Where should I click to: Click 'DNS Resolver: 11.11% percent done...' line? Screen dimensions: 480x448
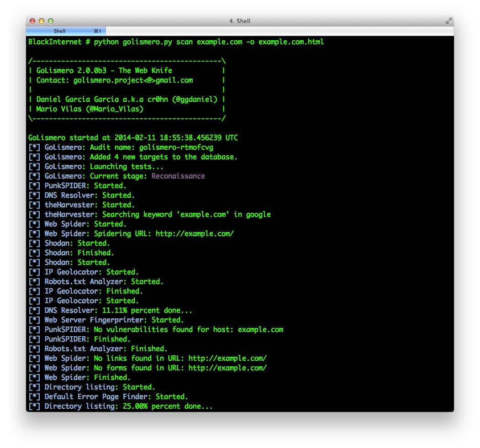pyautogui.click(x=110, y=310)
